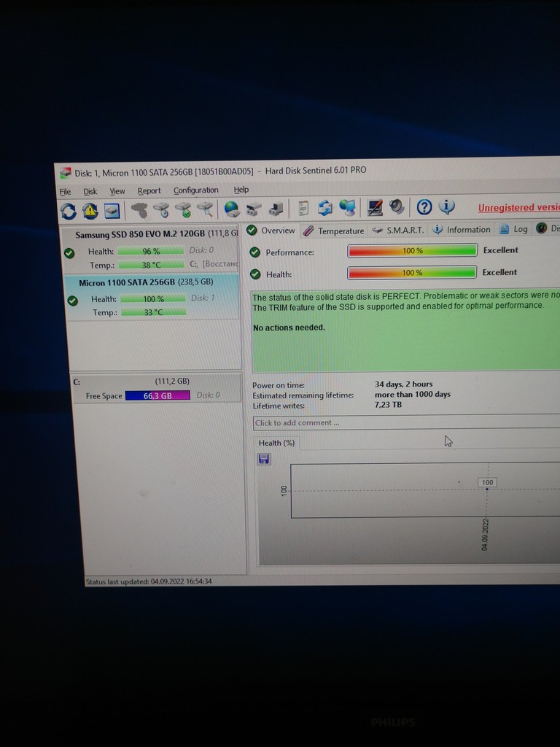Click the 'more than 1000 days' lifetime value

click(x=413, y=395)
